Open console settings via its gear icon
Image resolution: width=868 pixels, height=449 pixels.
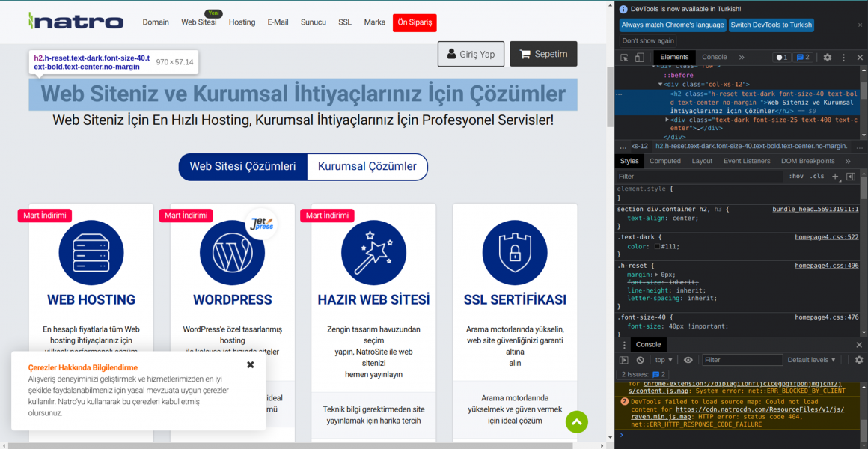858,359
